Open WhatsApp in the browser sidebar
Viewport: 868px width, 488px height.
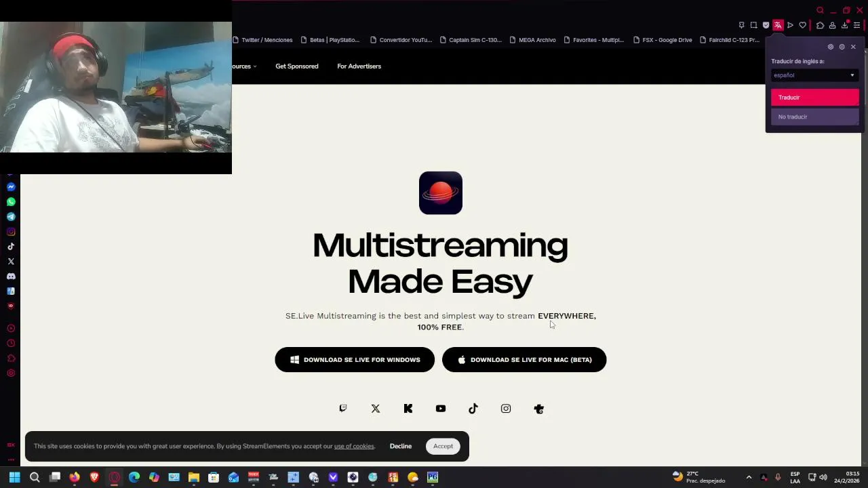(11, 202)
